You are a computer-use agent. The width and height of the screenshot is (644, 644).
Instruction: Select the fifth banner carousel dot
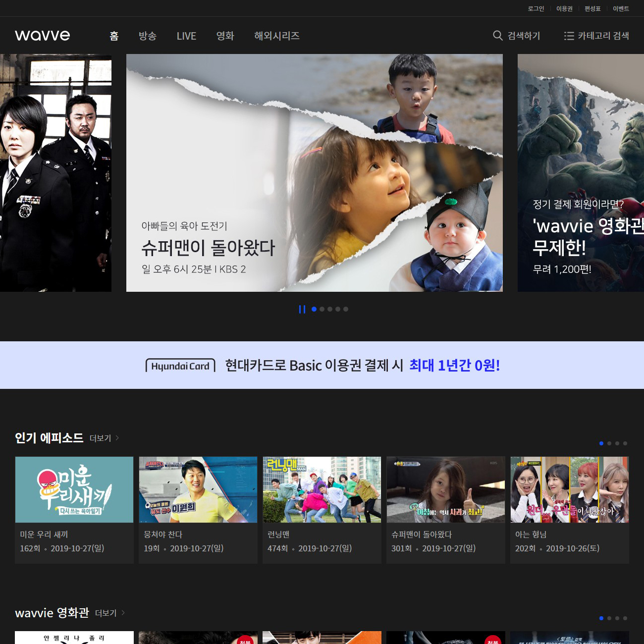(346, 309)
